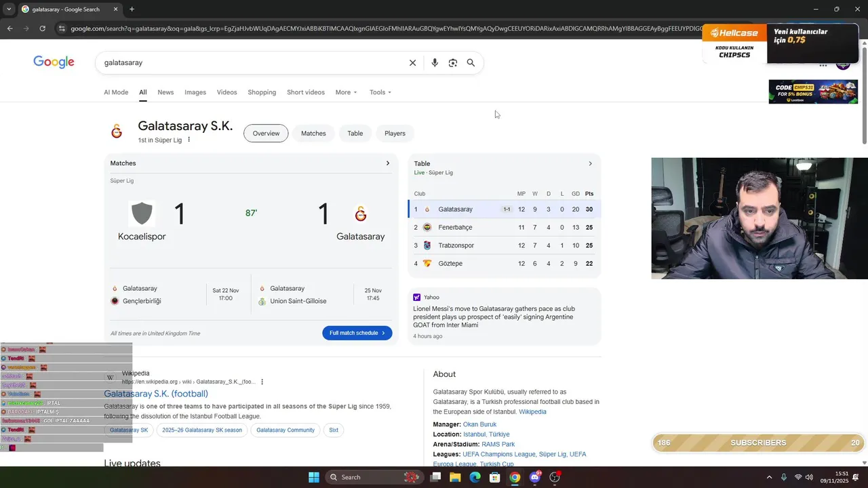Image resolution: width=868 pixels, height=488 pixels.
Task: Open Galatasaray S.K. (football) Wikipedia link
Action: click(x=156, y=394)
